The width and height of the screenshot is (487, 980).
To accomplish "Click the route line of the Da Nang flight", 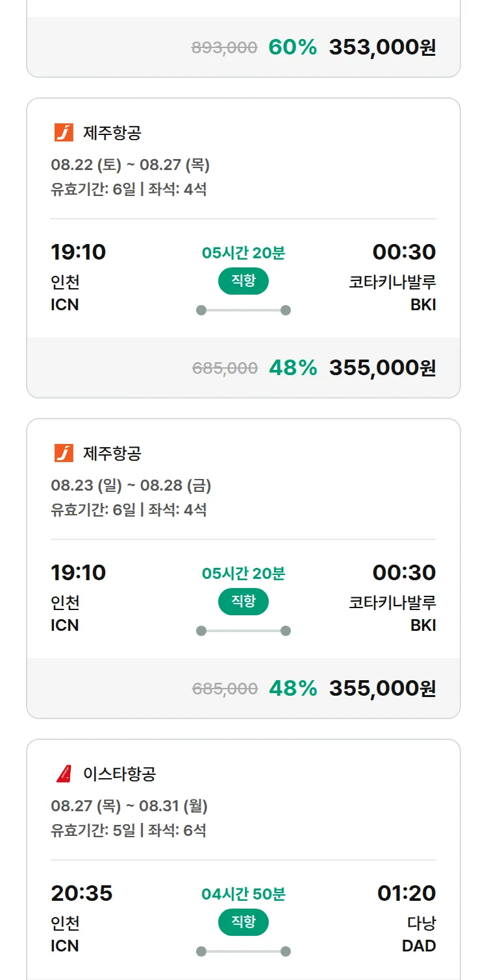I will [x=243, y=951].
